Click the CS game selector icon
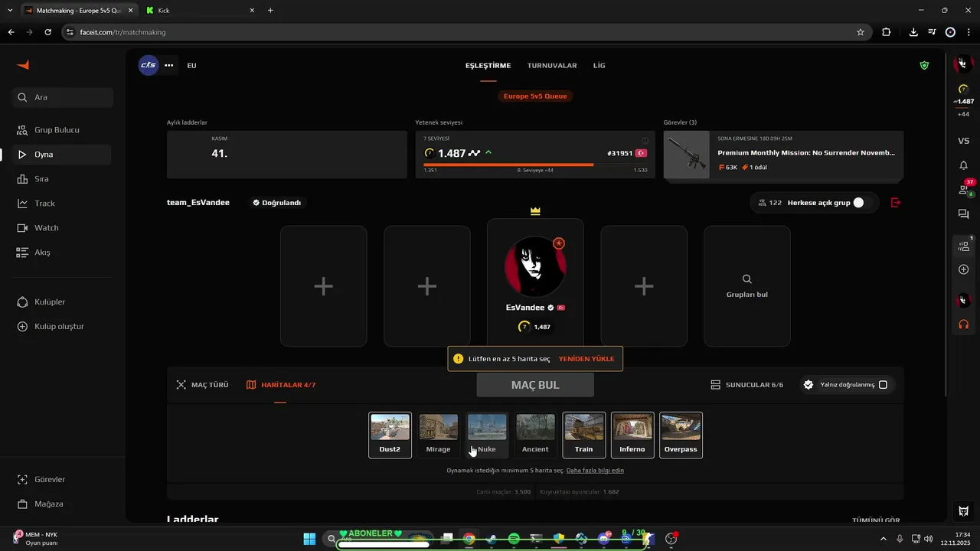Viewport: 980px width, 551px height. click(149, 65)
